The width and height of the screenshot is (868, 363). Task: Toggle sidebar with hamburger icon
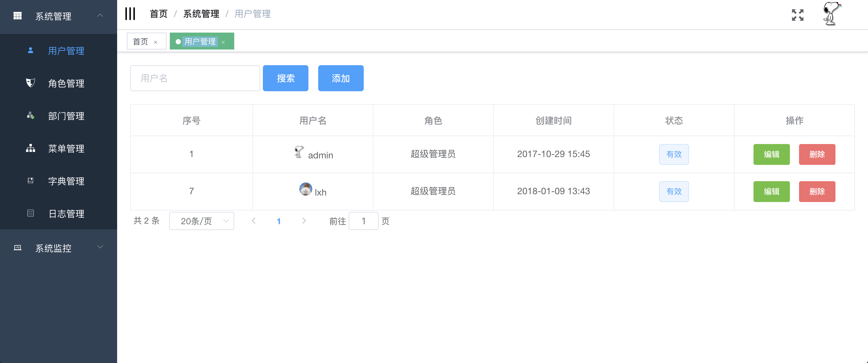coord(130,14)
